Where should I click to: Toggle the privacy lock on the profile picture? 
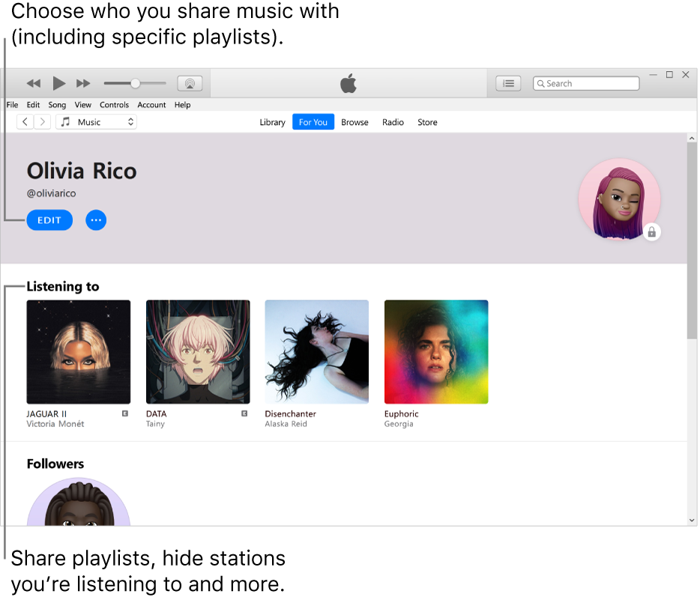pyautogui.click(x=652, y=232)
